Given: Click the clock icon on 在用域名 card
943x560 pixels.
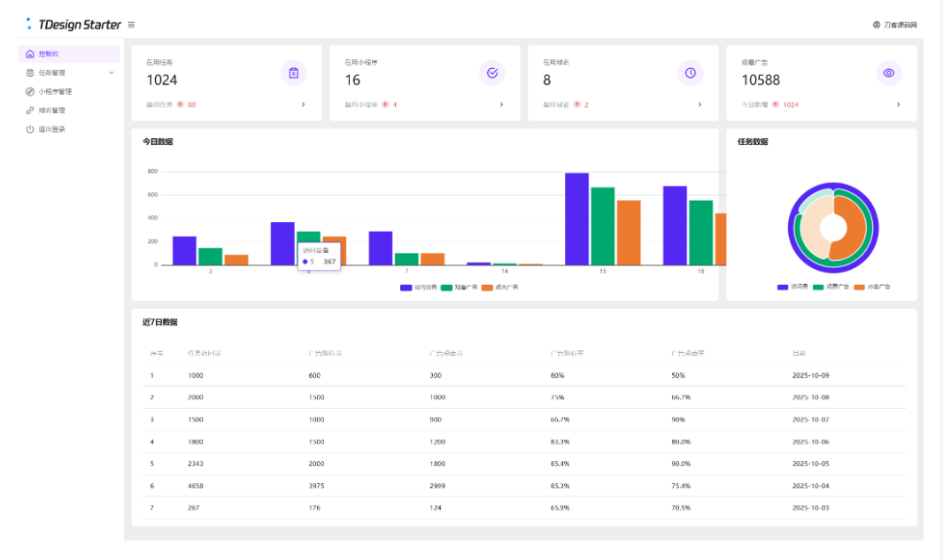Looking at the screenshot, I should click(x=691, y=73).
